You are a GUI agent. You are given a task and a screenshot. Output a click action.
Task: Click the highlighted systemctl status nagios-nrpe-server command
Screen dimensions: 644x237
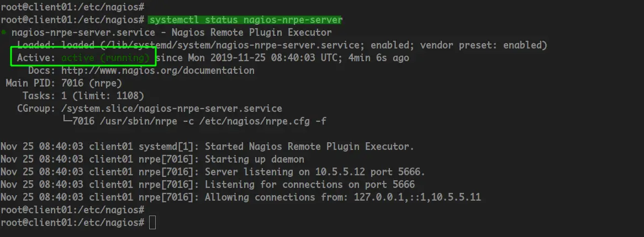point(246,20)
